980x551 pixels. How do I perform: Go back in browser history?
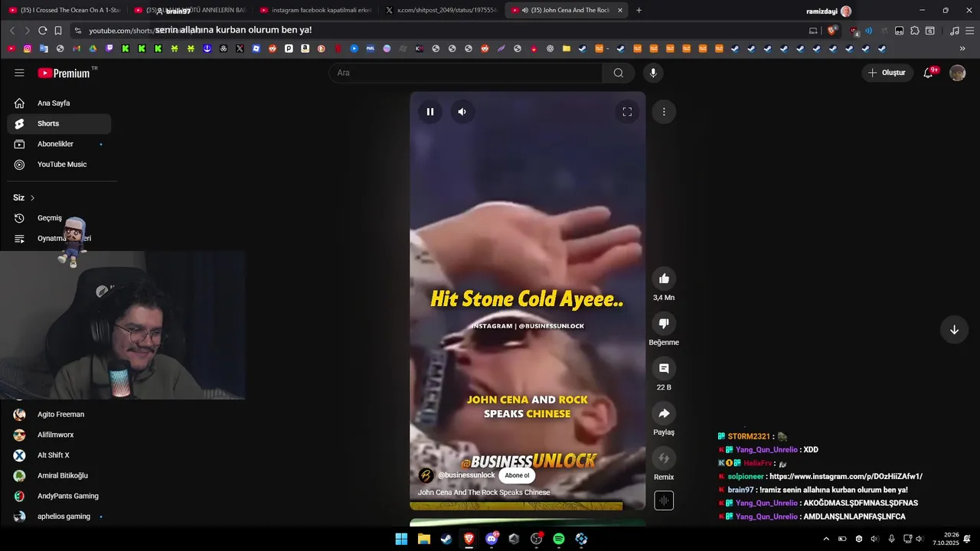pyautogui.click(x=12, y=31)
